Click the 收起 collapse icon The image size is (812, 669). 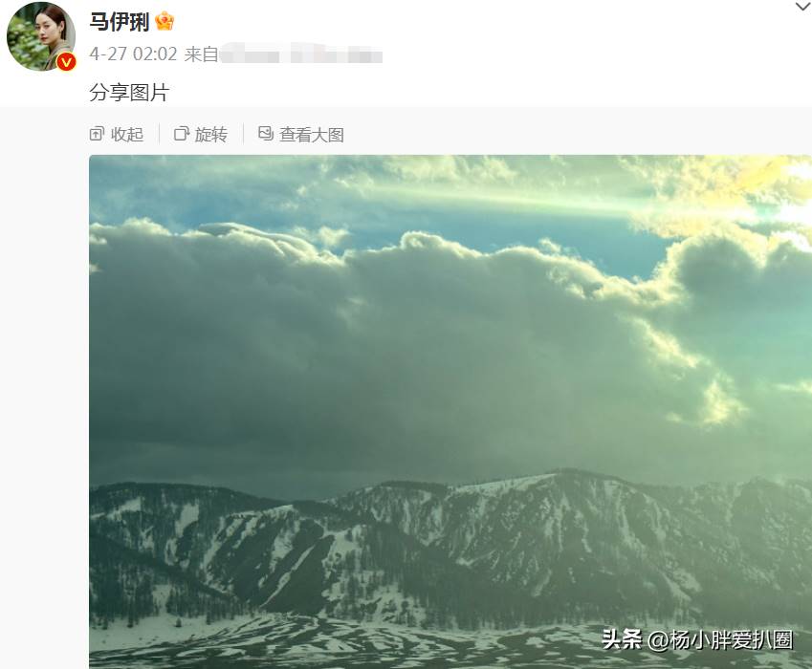[x=97, y=134]
